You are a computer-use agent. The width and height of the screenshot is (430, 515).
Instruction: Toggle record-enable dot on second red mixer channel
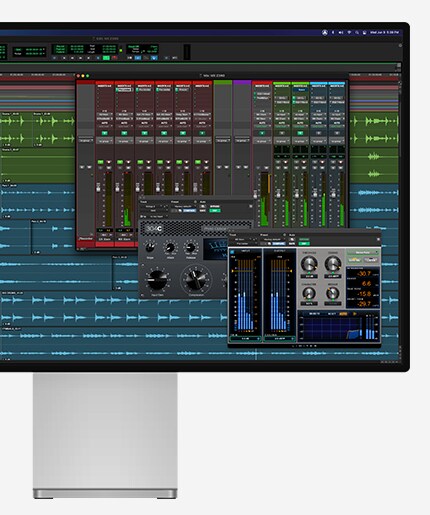click(x=128, y=162)
